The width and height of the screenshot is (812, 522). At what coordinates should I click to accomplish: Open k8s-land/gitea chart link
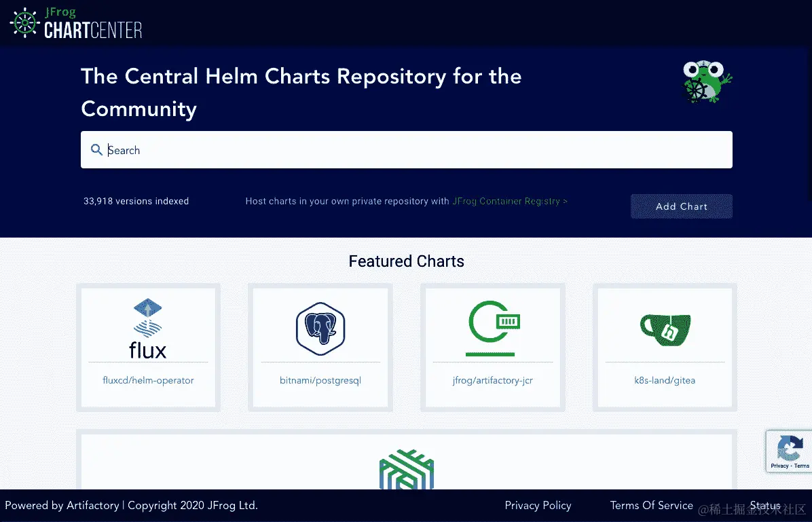(665, 380)
